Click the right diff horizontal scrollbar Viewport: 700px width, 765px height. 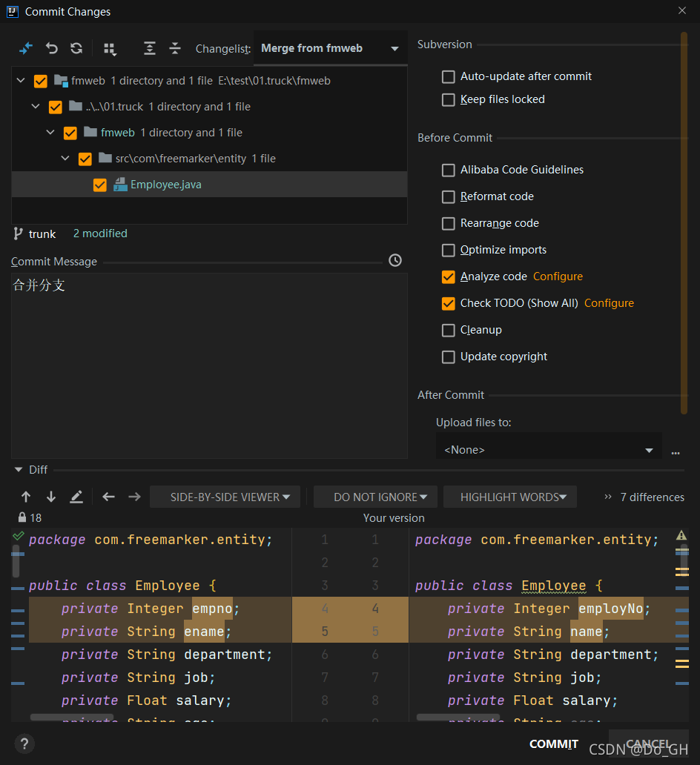click(x=458, y=718)
